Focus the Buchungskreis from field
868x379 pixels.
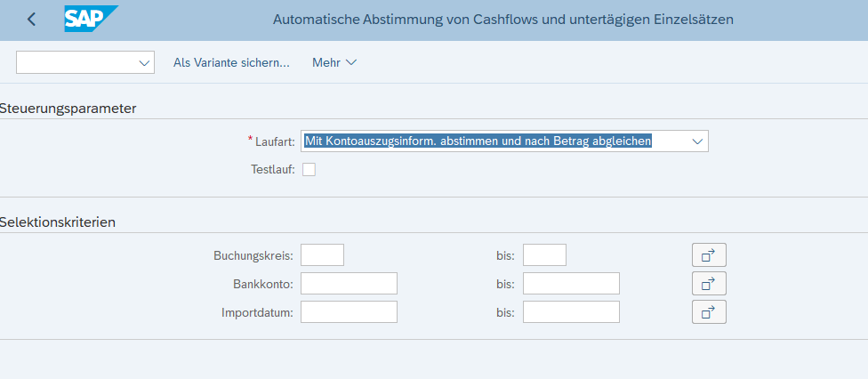pos(322,254)
